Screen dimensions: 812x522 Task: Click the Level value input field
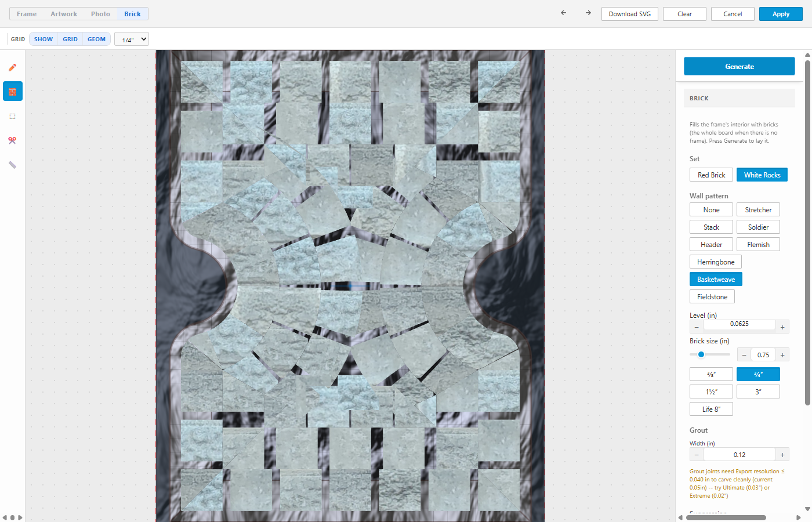click(x=739, y=324)
